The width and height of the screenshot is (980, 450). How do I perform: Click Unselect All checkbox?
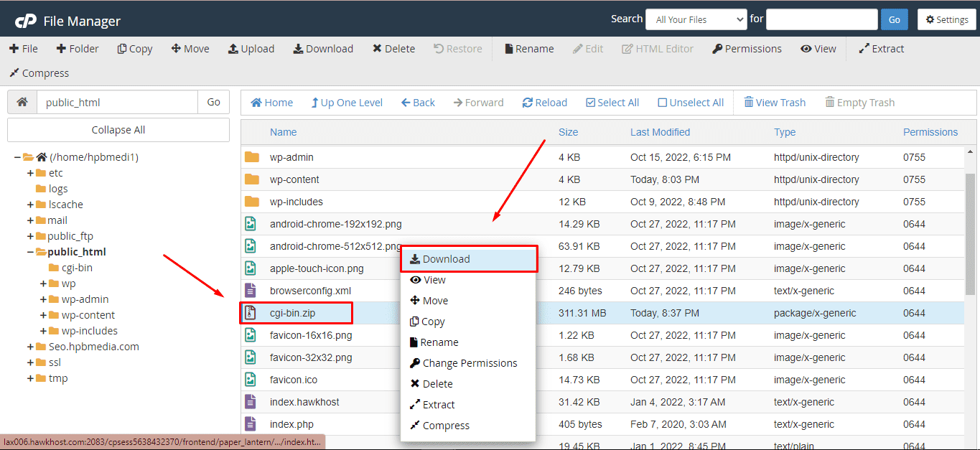[663, 103]
